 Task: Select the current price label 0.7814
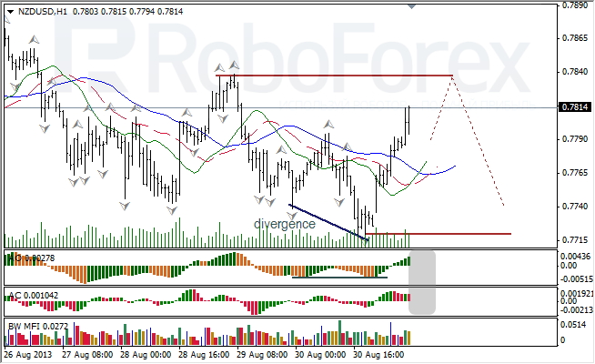pyautogui.click(x=575, y=107)
